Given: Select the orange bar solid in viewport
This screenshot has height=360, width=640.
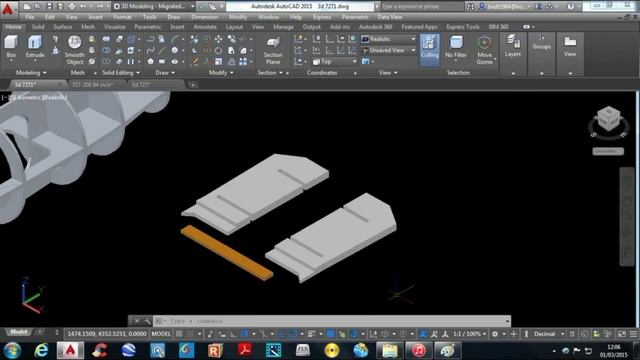Looking at the screenshot, I should coord(227,253).
